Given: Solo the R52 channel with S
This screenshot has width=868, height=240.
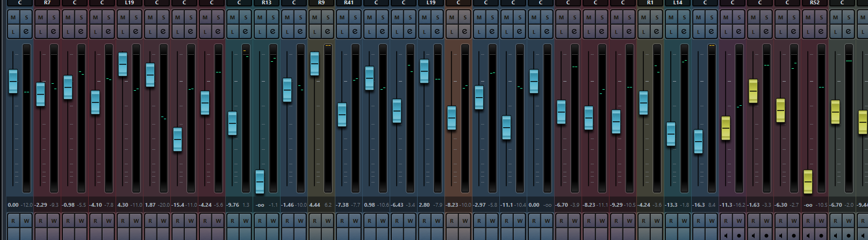Looking at the screenshot, I should tap(821, 18).
